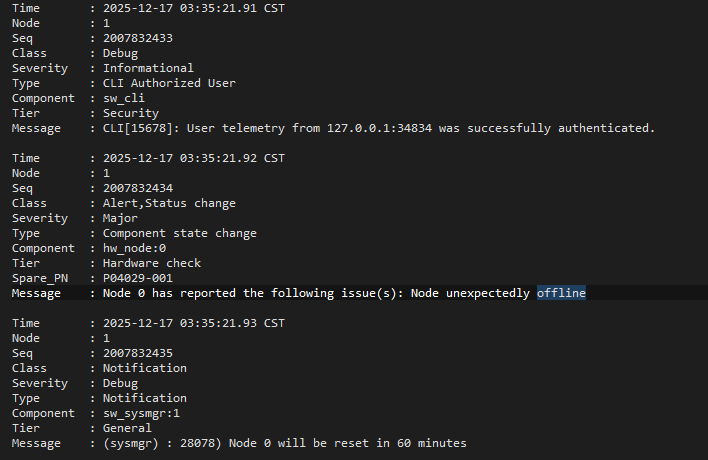
Task: Click the 'CLI Authorized User' type value
Action: (x=169, y=83)
